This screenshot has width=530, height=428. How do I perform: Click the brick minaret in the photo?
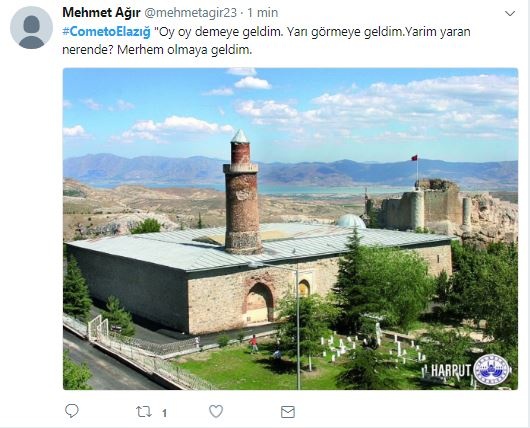tap(241, 193)
